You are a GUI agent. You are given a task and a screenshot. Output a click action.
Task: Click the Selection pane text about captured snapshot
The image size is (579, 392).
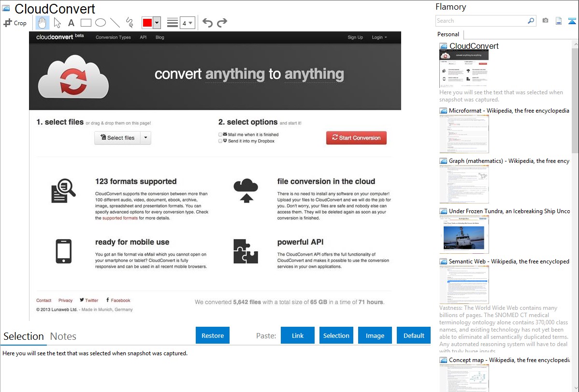click(x=95, y=353)
